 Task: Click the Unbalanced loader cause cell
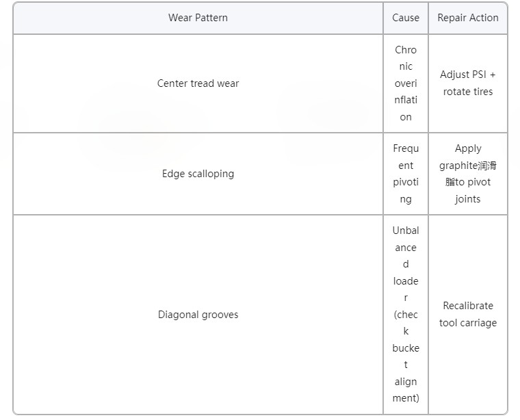click(406, 315)
